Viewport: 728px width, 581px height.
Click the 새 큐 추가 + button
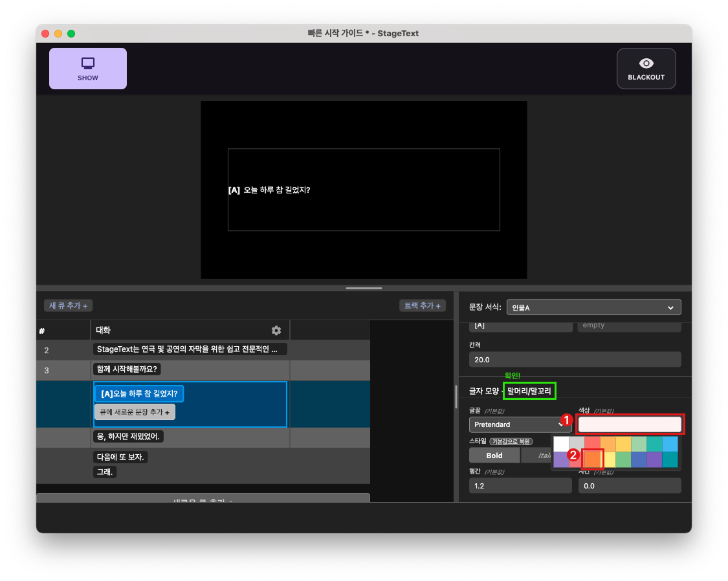click(x=68, y=305)
